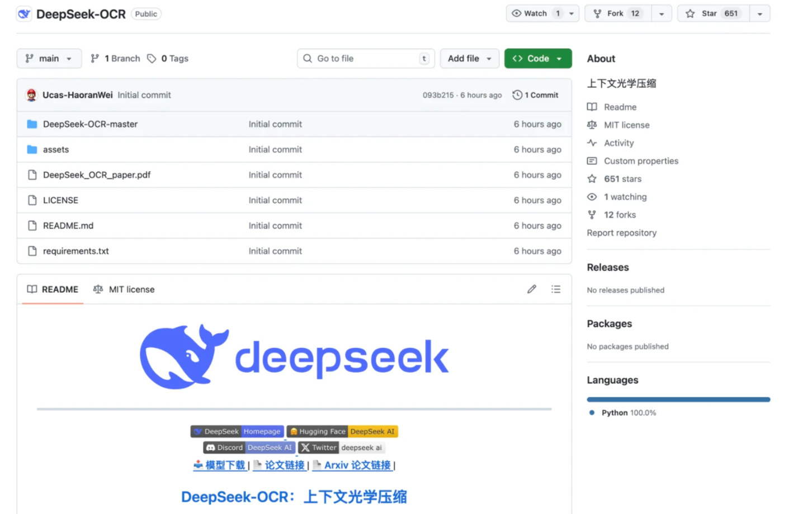Image resolution: width=812 pixels, height=514 pixels.
Task: Expand the Add file dropdown
Action: [x=469, y=59]
